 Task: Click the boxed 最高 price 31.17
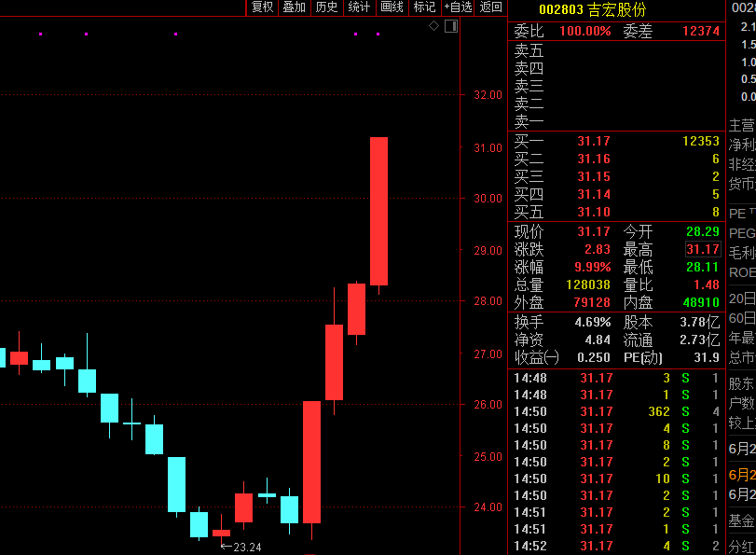click(x=703, y=249)
